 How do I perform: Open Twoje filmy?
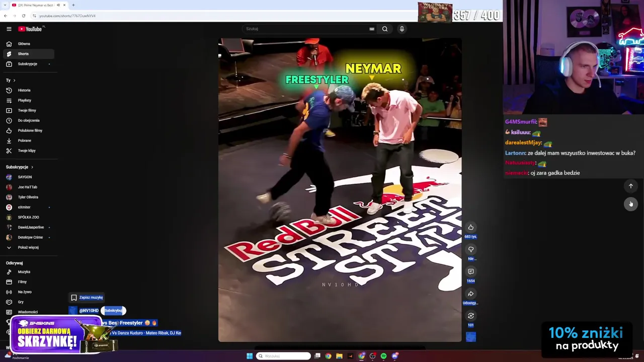coord(29,111)
